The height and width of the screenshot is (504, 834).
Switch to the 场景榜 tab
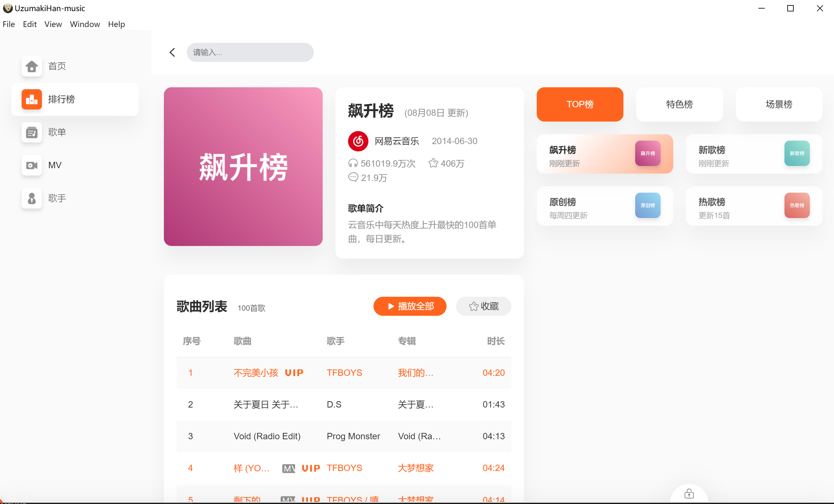coord(778,104)
